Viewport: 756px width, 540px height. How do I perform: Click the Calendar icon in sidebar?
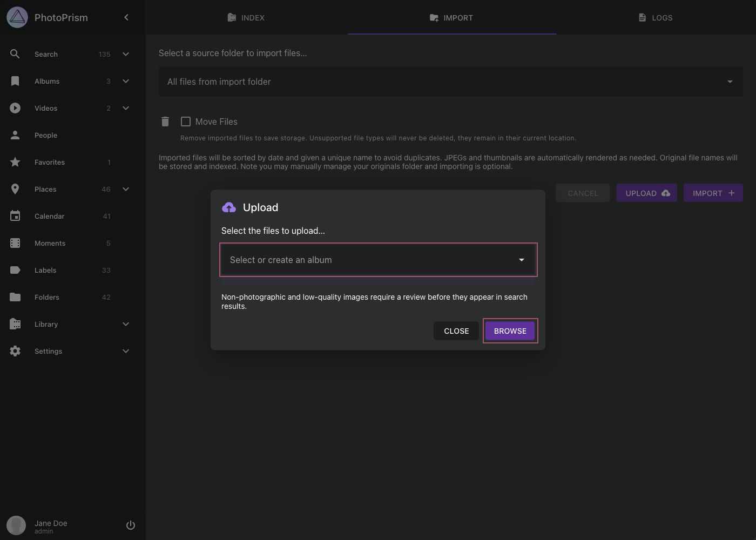point(15,216)
